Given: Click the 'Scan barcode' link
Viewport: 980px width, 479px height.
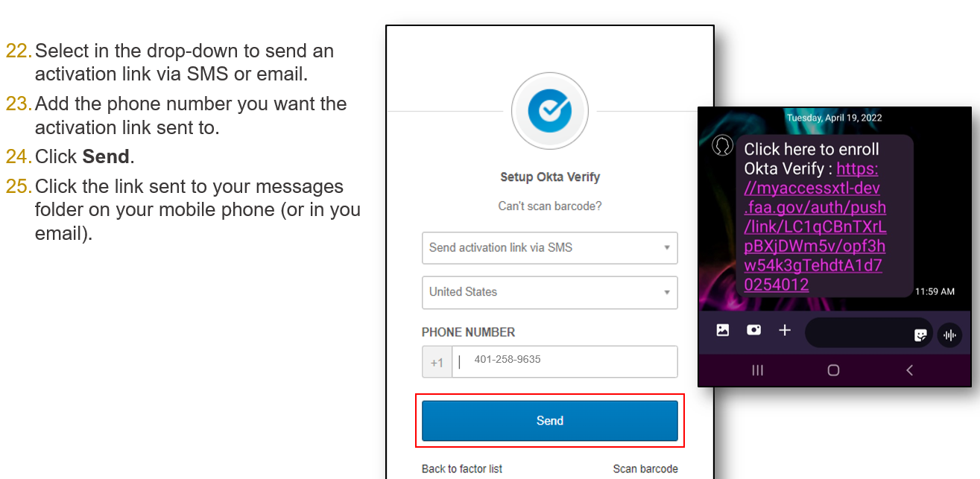Looking at the screenshot, I should [x=645, y=469].
